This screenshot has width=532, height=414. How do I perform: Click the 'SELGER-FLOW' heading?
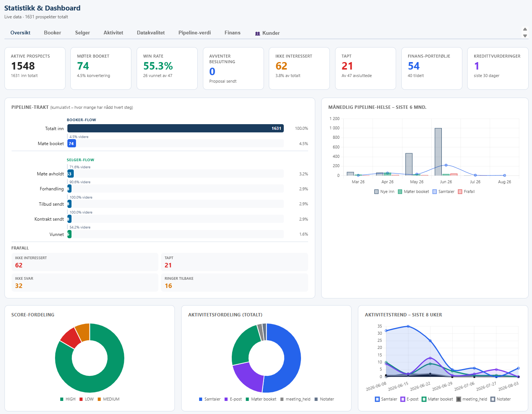tap(80, 160)
